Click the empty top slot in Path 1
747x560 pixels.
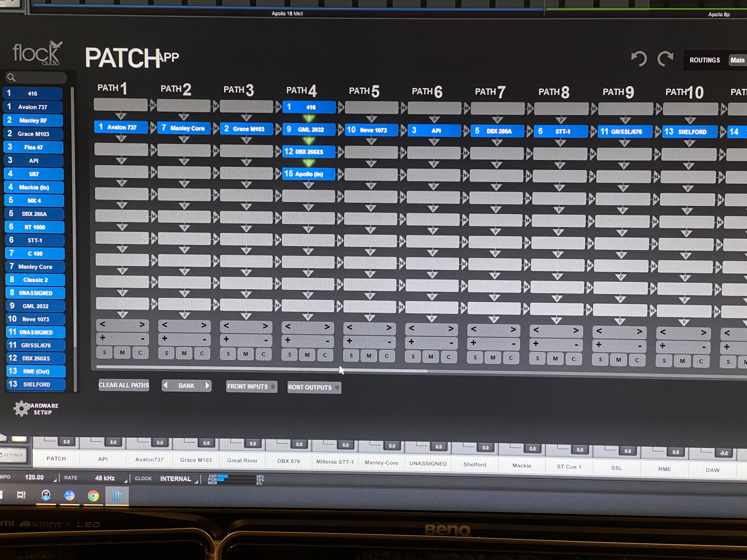(121, 105)
